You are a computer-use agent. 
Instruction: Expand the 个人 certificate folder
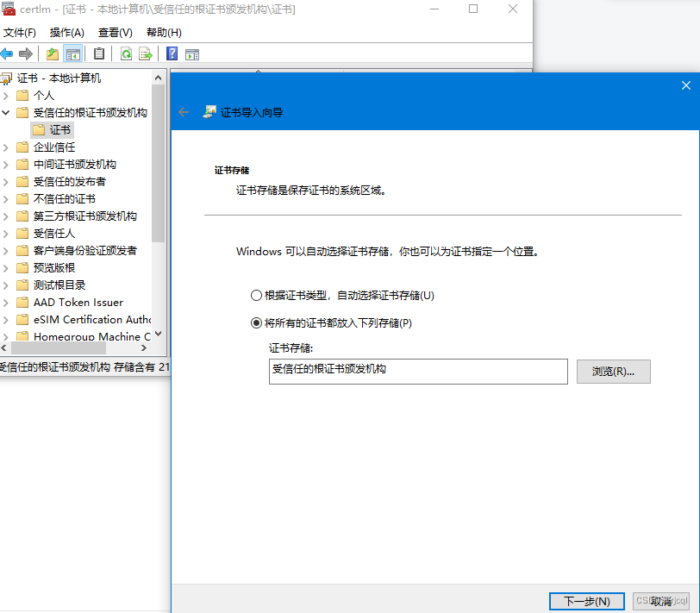click(x=5, y=95)
